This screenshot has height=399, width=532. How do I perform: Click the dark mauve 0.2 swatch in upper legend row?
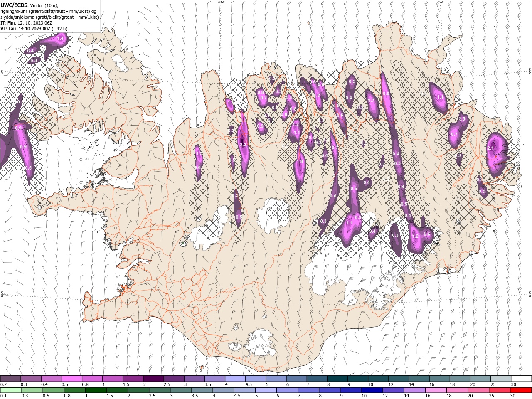click(x=10, y=379)
